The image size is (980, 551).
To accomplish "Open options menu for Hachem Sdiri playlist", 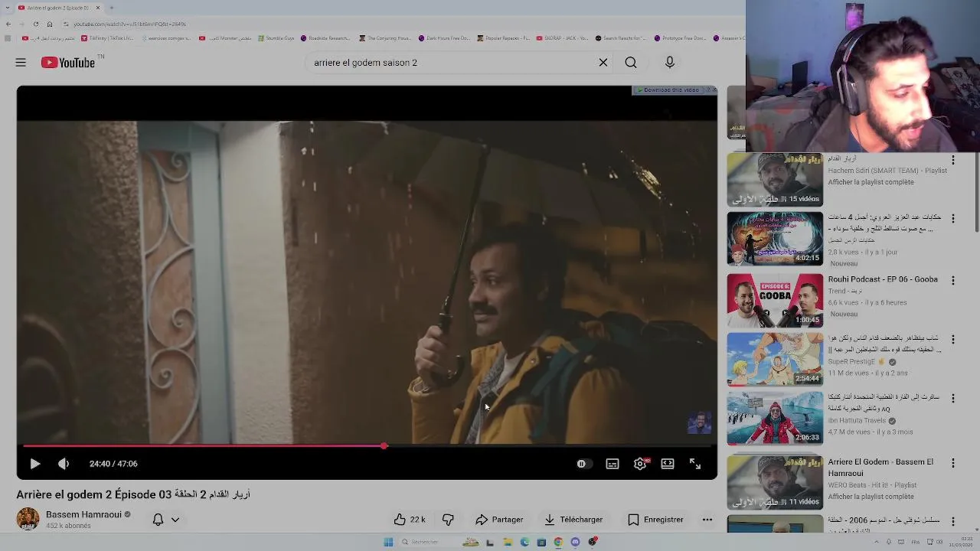I will (953, 161).
